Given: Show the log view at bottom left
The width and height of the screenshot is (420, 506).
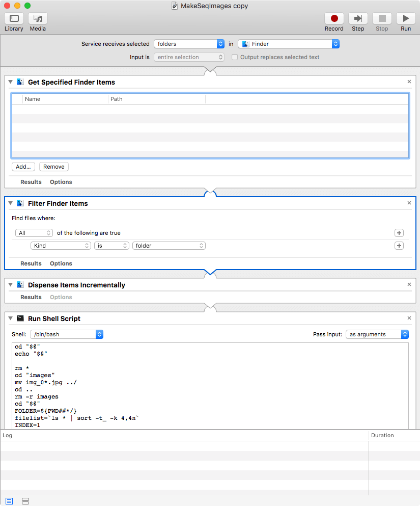Looking at the screenshot, I should pos(9,501).
